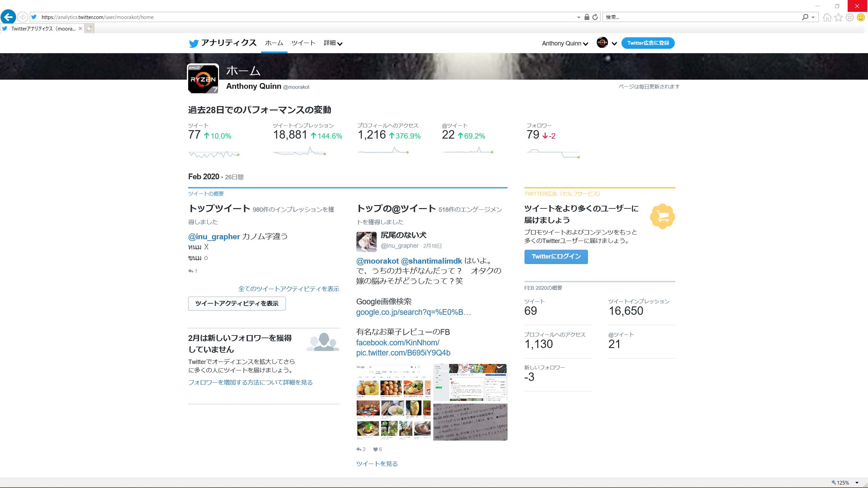Open 全てのツイートアクティビティを表示 link

pos(289,289)
